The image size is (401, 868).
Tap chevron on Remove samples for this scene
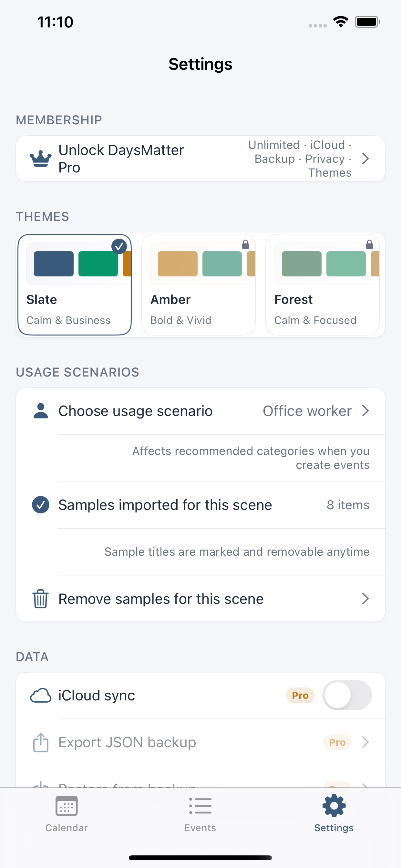click(x=365, y=598)
